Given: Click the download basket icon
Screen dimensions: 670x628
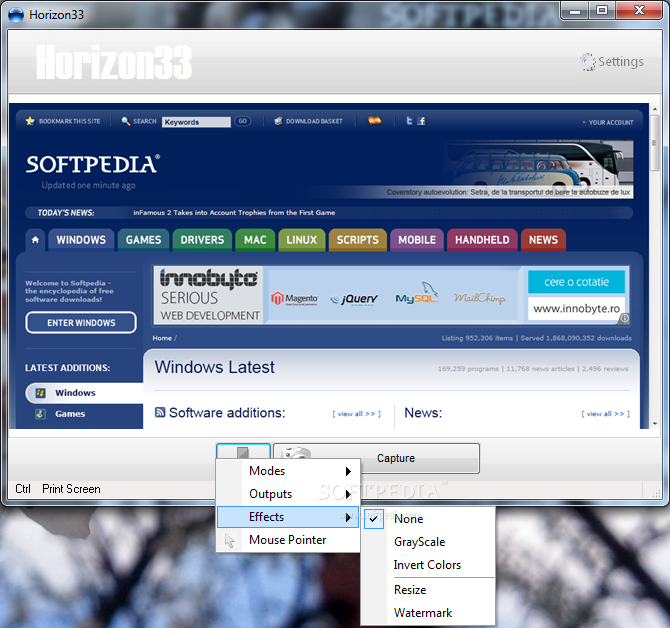Looking at the screenshot, I should 278,121.
